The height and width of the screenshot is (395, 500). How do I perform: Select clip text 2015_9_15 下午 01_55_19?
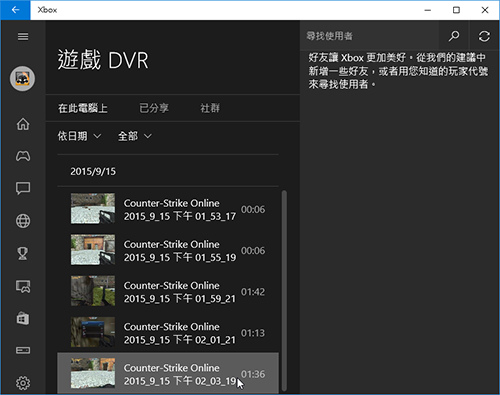(180, 258)
